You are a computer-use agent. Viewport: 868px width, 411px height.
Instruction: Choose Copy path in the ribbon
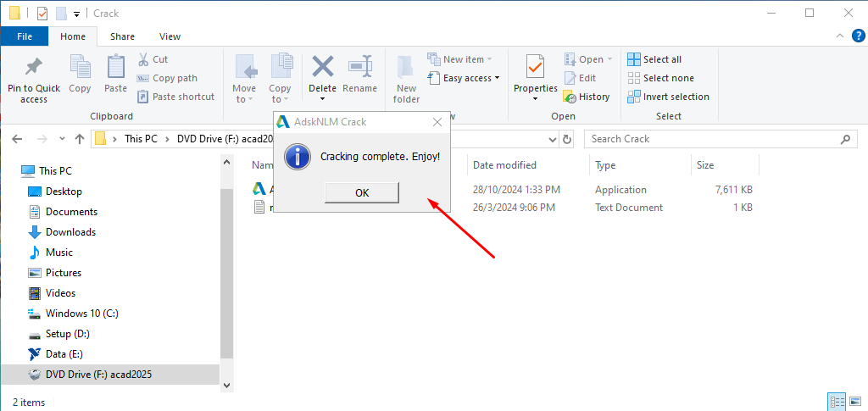point(167,78)
